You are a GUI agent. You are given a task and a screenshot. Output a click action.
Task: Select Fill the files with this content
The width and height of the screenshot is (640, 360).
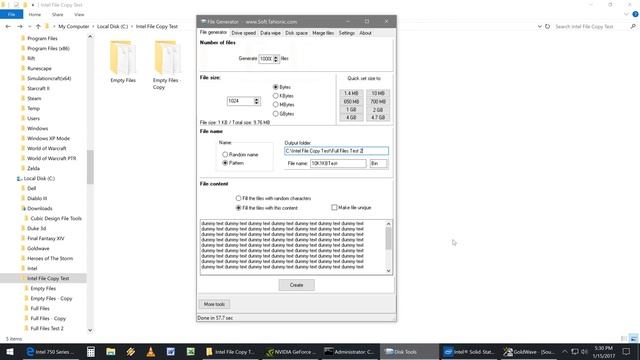tap(238, 208)
